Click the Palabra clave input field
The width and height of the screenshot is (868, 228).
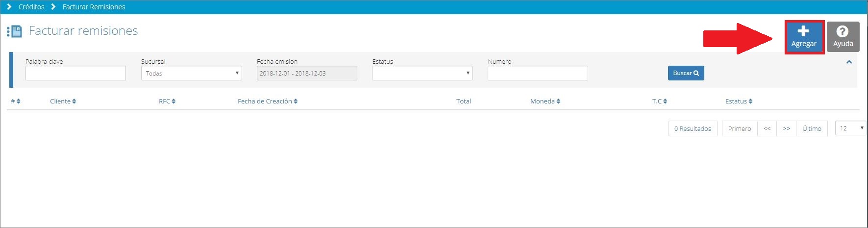tap(75, 73)
